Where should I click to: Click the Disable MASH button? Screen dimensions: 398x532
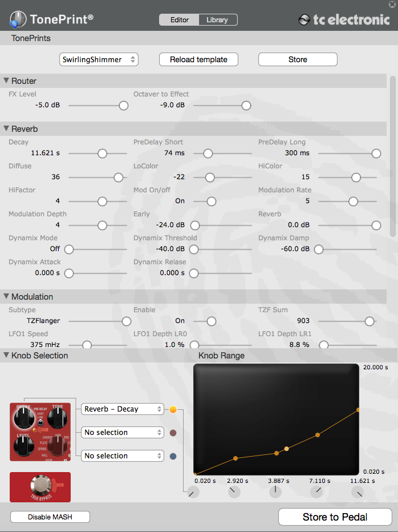[50, 517]
